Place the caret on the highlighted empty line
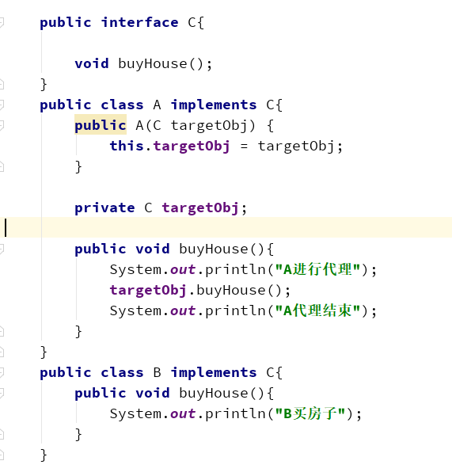 click(226, 227)
